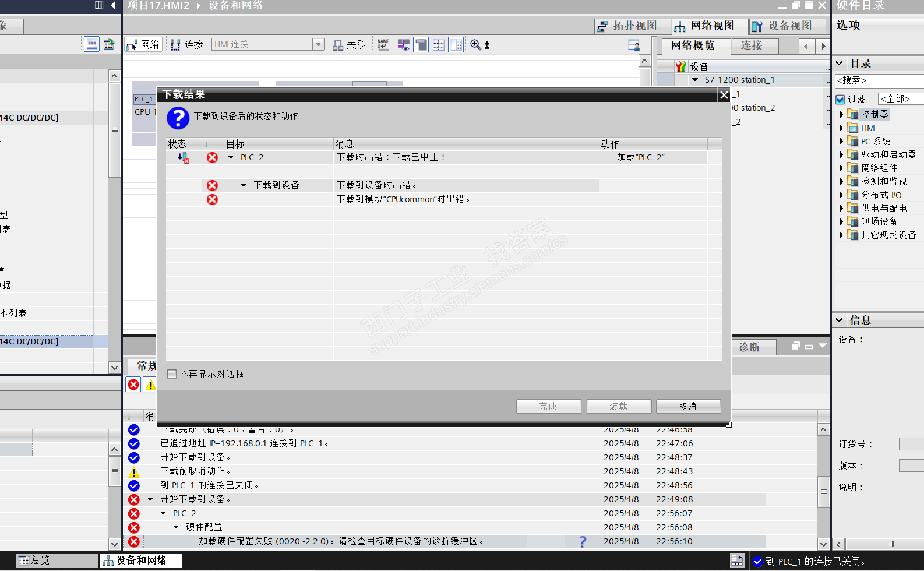Screen dimensions: 924x571
Task: Click the overview navigation icon on toolbar right
Action: point(634,45)
